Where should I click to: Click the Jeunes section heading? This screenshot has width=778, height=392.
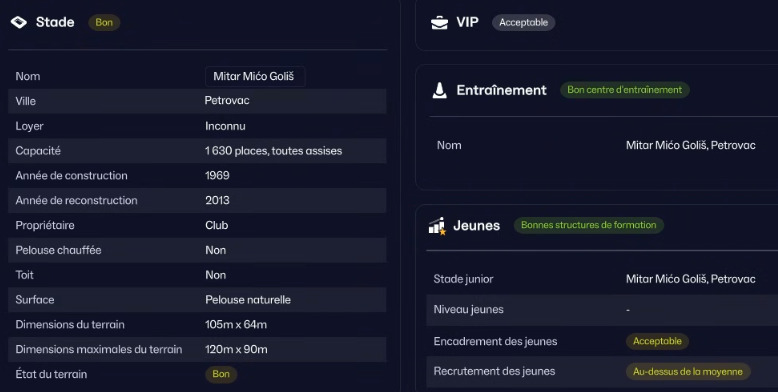pos(477,226)
